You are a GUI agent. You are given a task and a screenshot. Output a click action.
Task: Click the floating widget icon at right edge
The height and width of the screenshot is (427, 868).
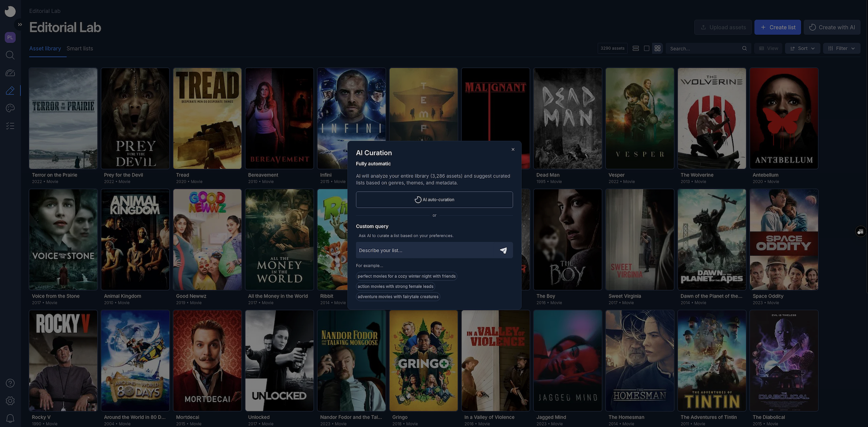860,232
